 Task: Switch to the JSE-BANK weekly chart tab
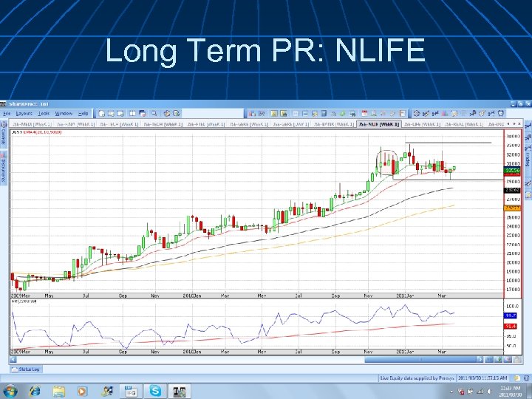pyautogui.click(x=334, y=125)
